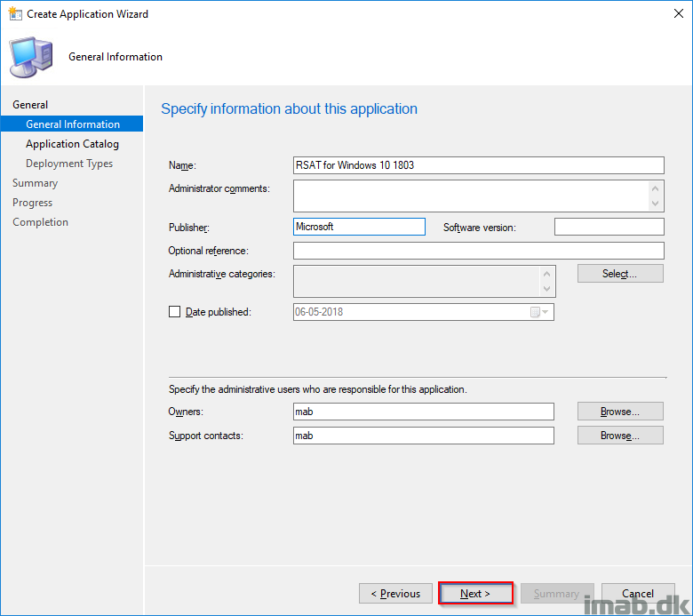Select General Information wizard step
693x616 pixels.
click(x=72, y=124)
